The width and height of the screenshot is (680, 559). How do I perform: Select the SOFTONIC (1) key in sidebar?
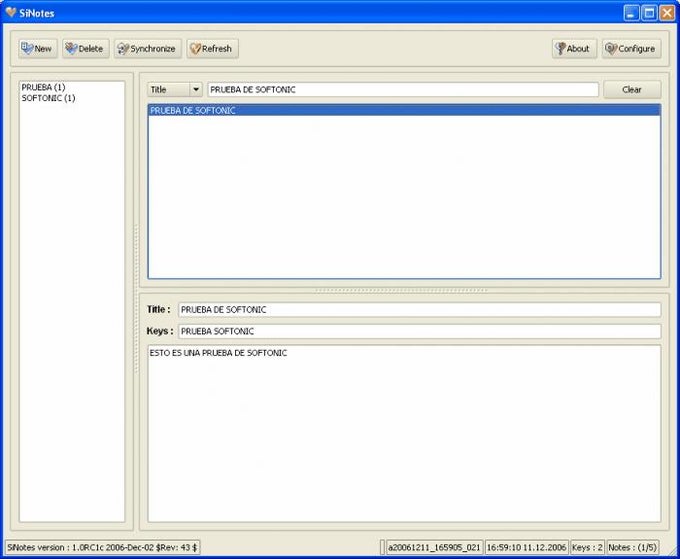[49, 98]
